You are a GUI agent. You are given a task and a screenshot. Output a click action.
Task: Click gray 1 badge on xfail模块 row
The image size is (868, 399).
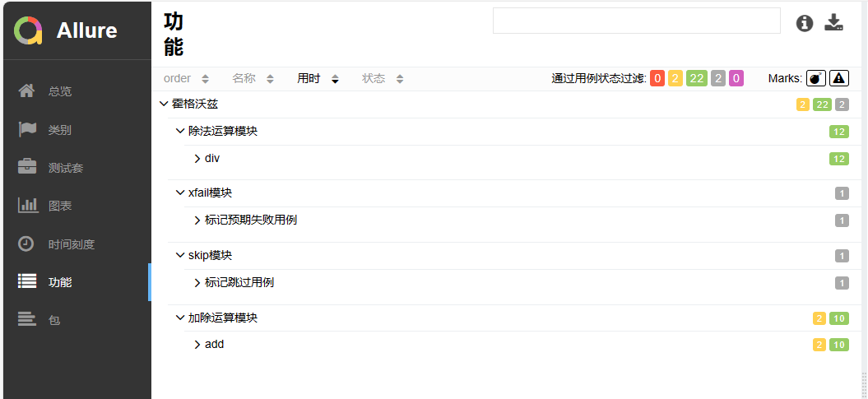pyautogui.click(x=842, y=193)
